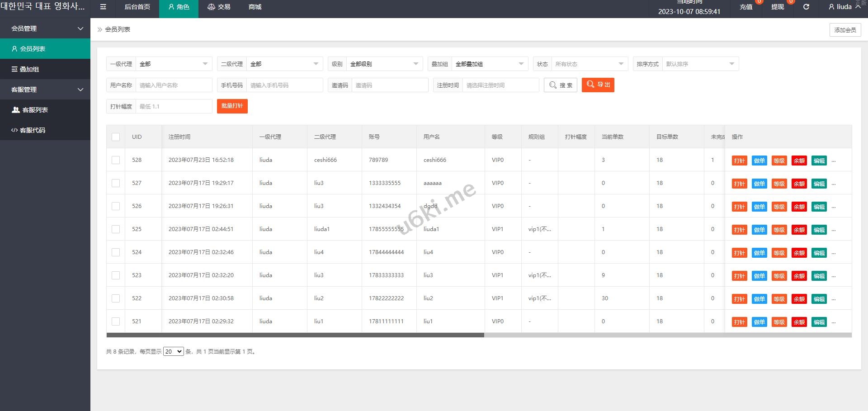This screenshot has height=411, width=868.
Task: Select the checkbox for UID 525
Action: [116, 229]
